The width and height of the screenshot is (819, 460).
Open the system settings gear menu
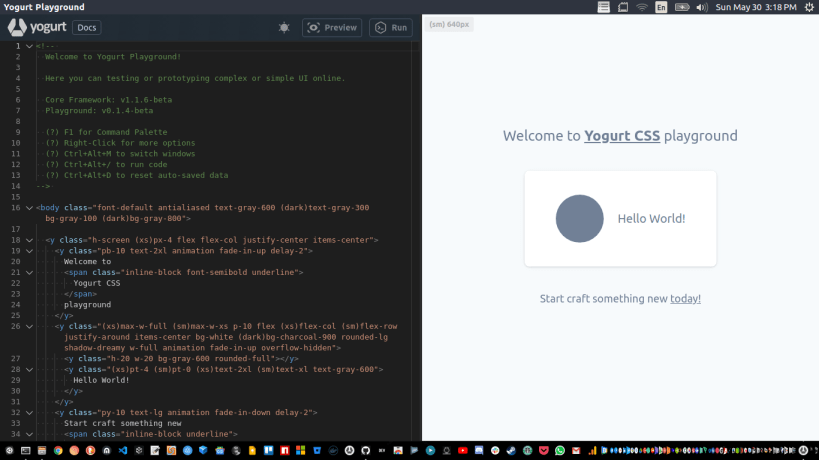tap(809, 7)
